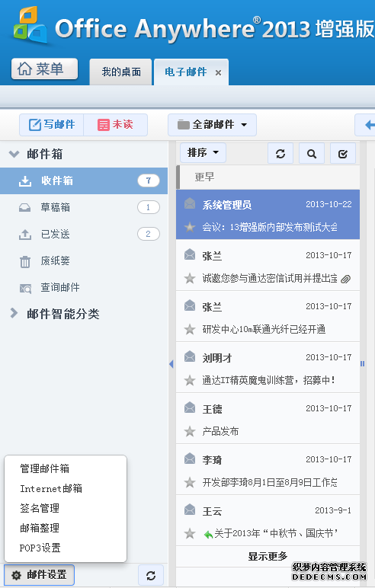375x588 pixels.
Task: Click envelope icon of 研发中心 mail
Action: 190,306
